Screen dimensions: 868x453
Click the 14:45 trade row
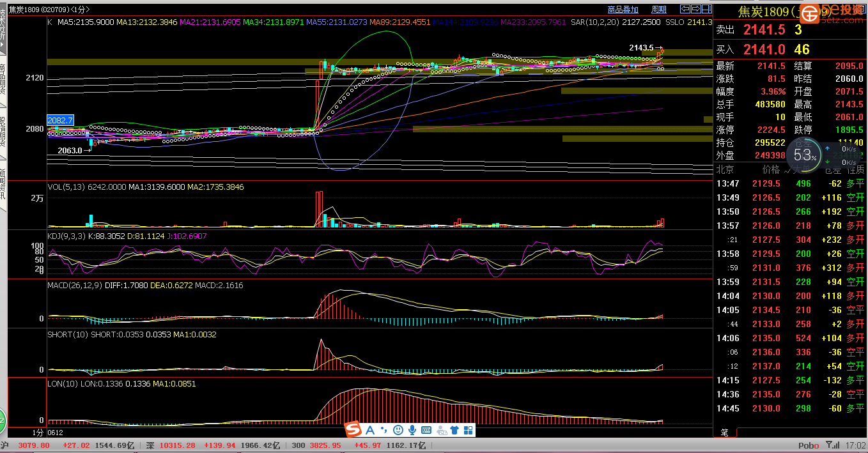(x=790, y=408)
